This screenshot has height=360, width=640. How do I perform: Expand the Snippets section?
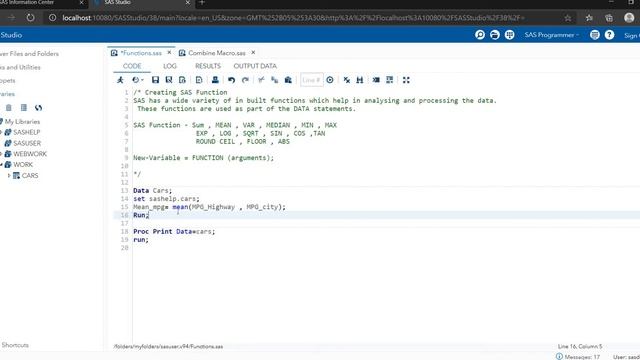tap(8, 81)
